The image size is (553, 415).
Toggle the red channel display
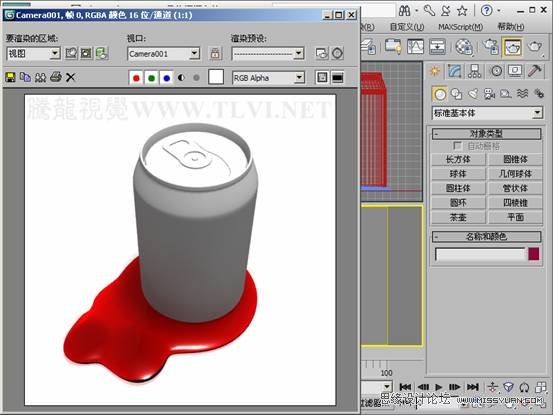[x=136, y=78]
